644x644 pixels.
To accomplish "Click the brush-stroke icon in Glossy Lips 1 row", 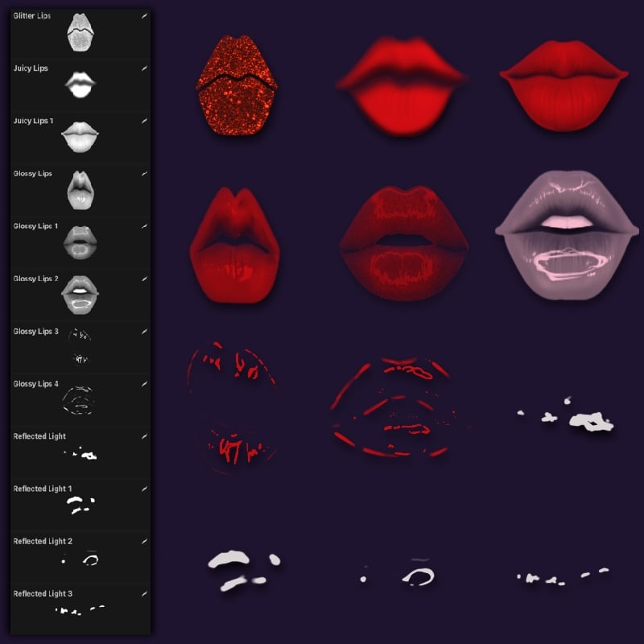I will 145,226.
